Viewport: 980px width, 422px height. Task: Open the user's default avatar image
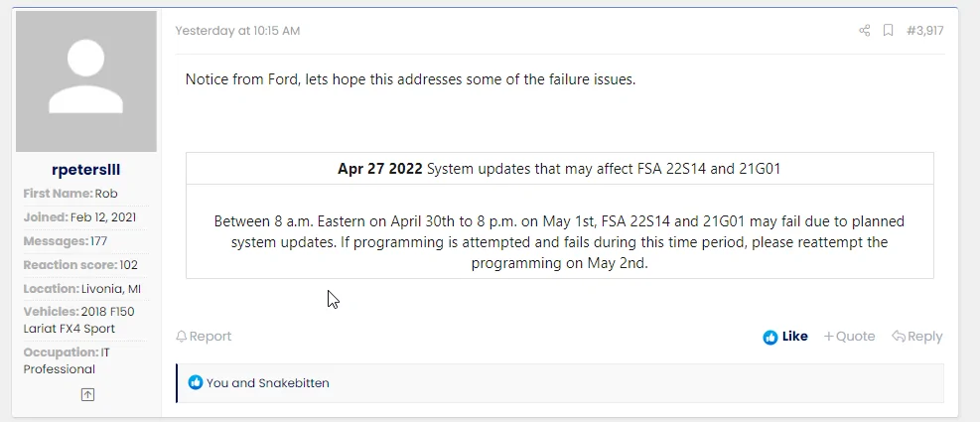[86, 81]
